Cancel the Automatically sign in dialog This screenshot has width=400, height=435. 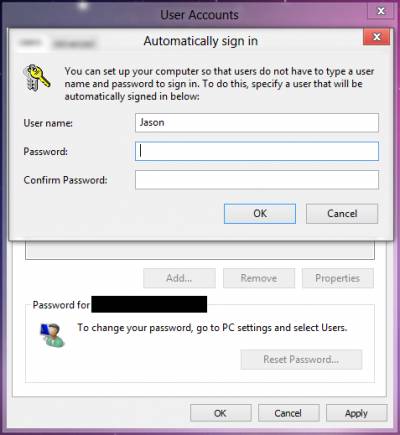pyautogui.click(x=342, y=214)
